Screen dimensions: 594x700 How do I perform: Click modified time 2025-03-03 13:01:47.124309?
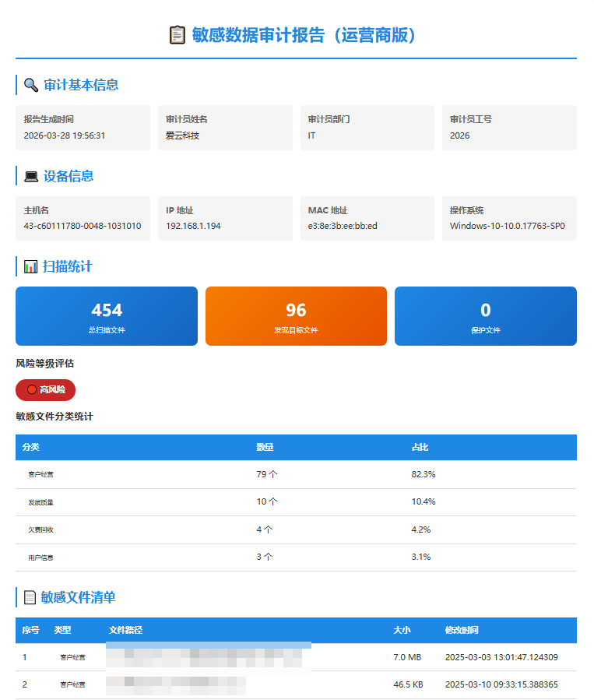[501, 657]
